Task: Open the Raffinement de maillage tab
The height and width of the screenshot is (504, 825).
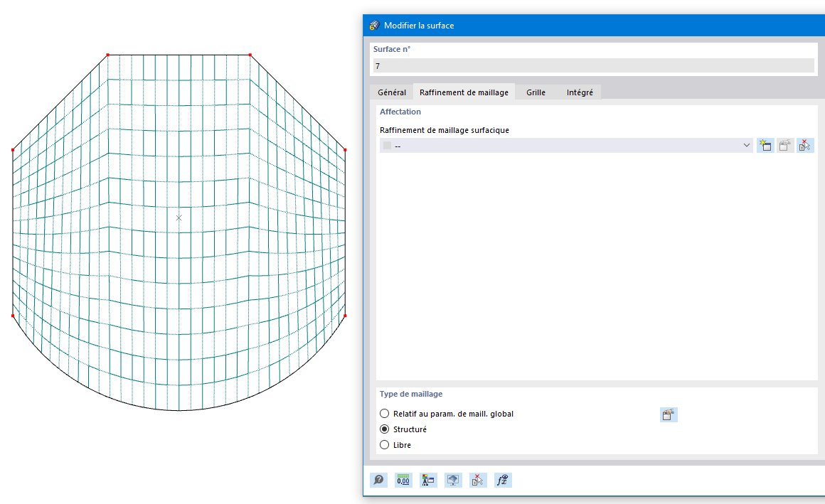Action: 464,92
